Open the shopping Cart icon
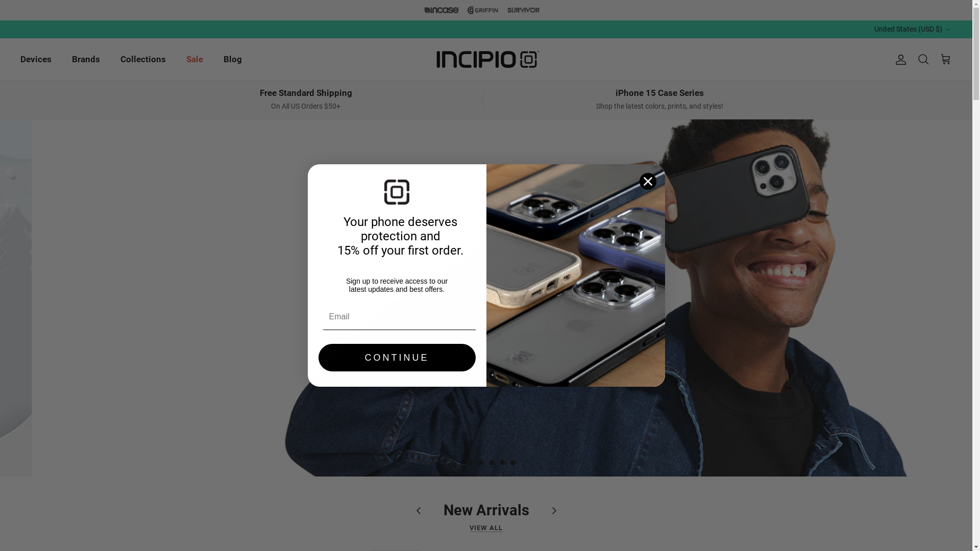The image size is (980, 551). click(x=945, y=60)
